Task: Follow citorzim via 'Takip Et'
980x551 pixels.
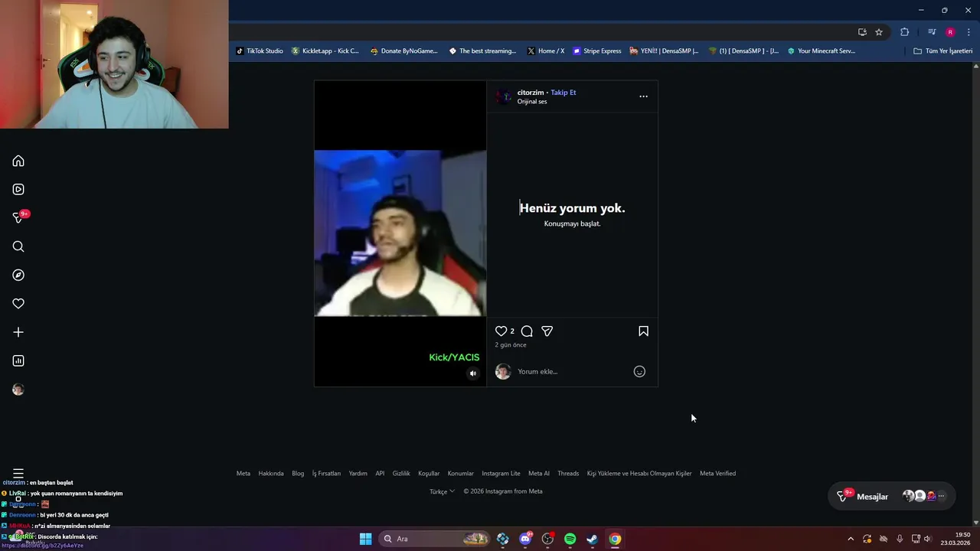Action: 563,93
